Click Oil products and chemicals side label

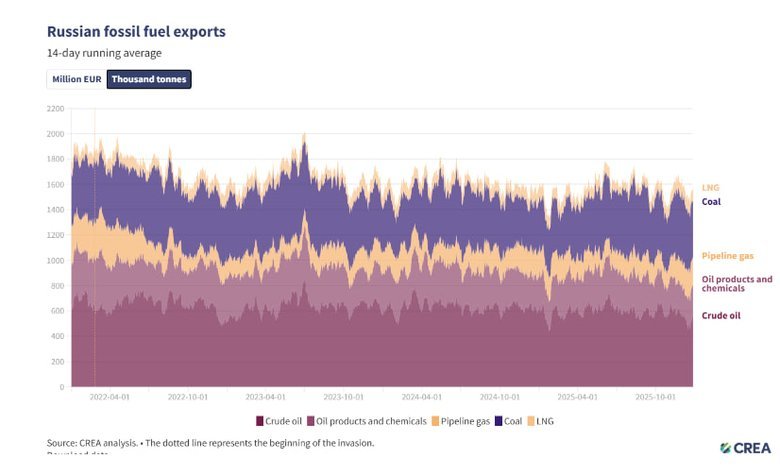[737, 283]
